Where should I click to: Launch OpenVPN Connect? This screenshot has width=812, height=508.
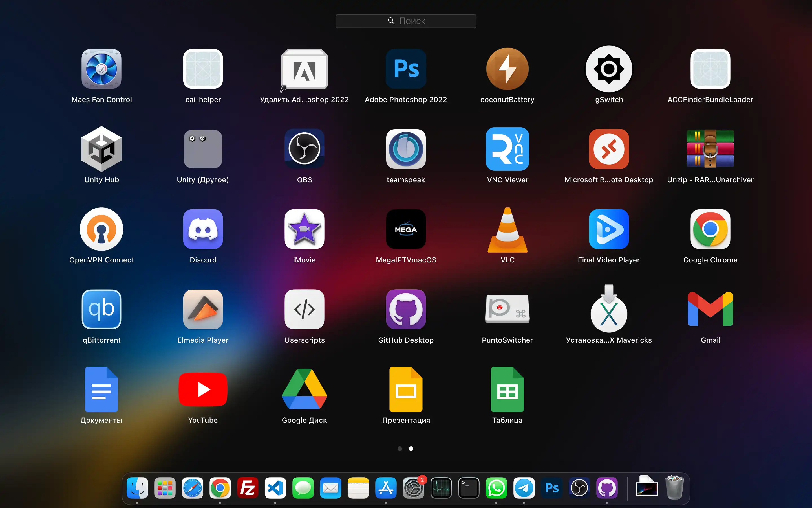coord(101,229)
